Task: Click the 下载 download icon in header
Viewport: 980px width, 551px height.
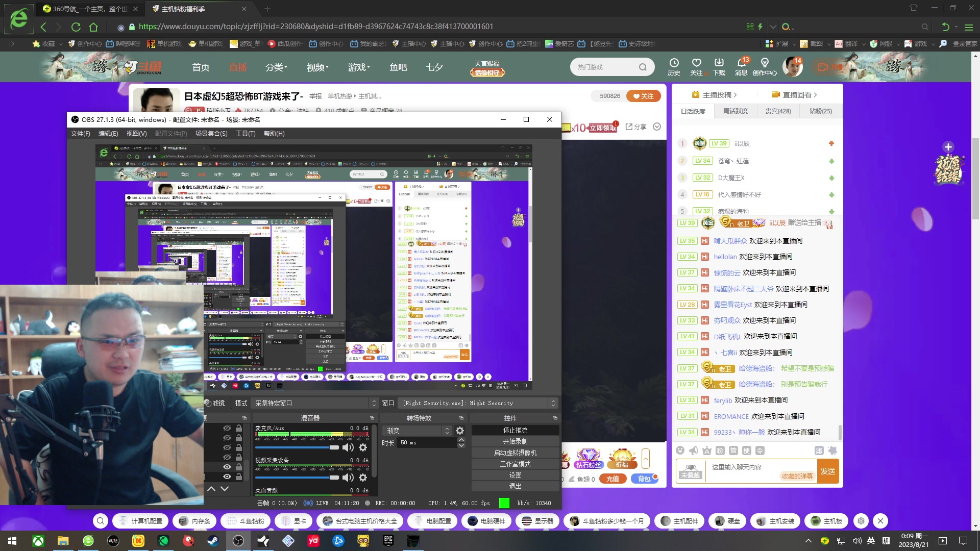Action: click(719, 63)
